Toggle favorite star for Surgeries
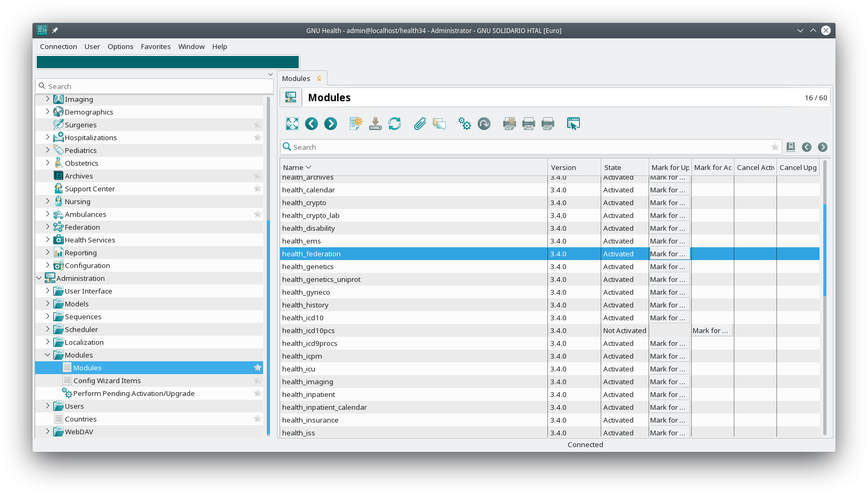868x494 pixels. [258, 125]
